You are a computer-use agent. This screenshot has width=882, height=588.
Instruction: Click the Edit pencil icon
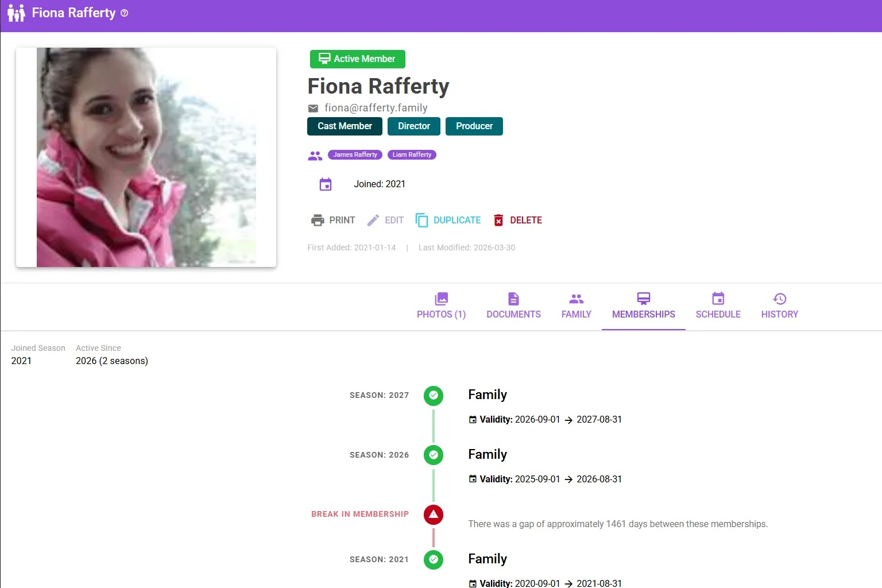373,220
